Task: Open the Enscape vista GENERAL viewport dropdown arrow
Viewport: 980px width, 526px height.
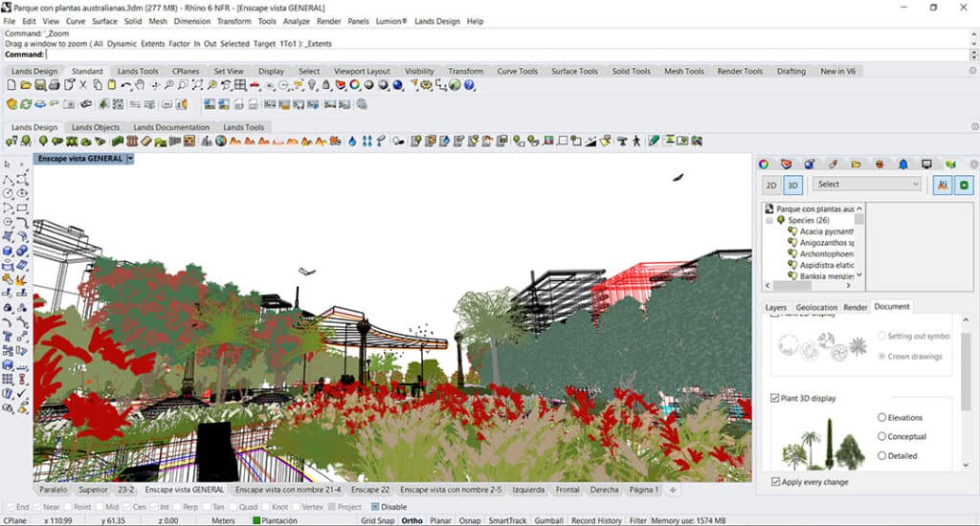Action: 130,159
